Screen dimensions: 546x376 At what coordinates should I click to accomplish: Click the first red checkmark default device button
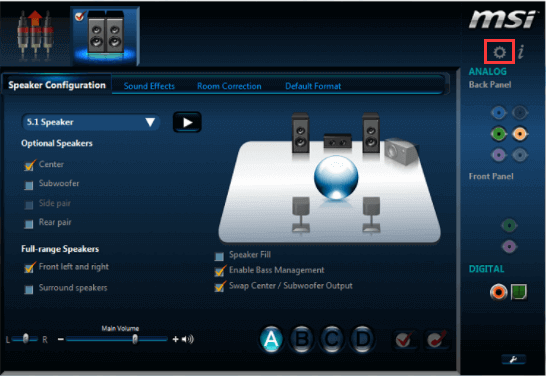(404, 339)
